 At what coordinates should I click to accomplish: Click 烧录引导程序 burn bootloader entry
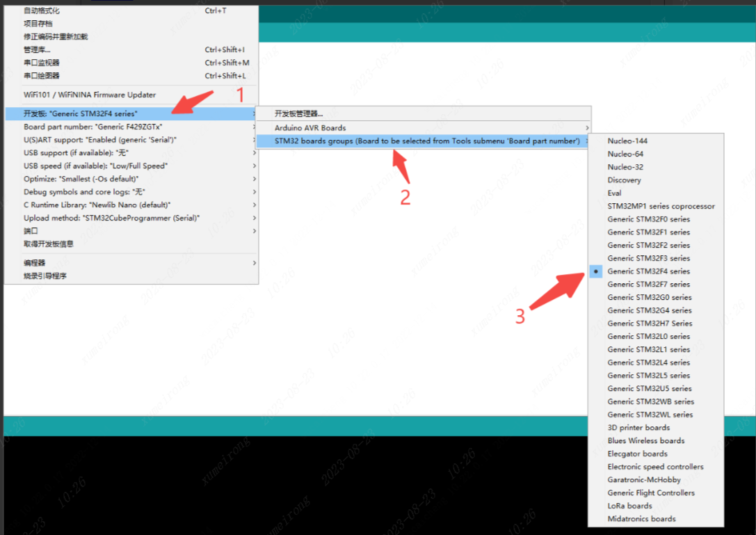[131, 276]
